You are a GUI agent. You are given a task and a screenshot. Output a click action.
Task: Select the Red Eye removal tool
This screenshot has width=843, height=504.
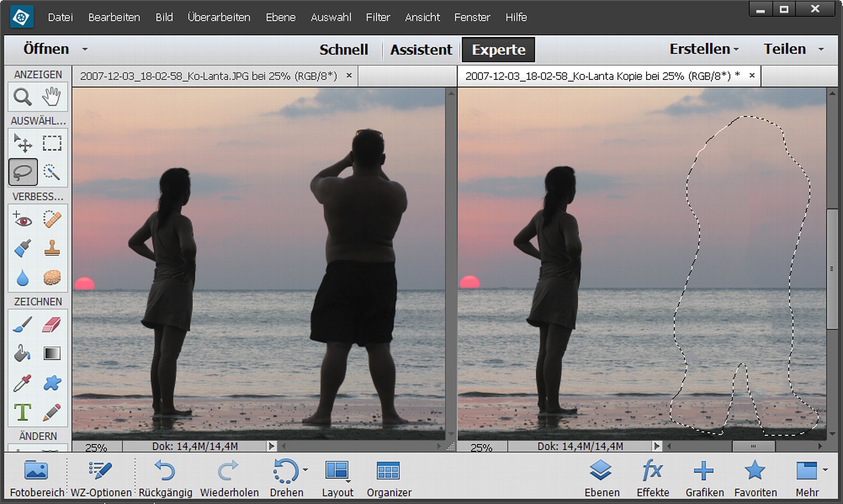pyautogui.click(x=22, y=219)
